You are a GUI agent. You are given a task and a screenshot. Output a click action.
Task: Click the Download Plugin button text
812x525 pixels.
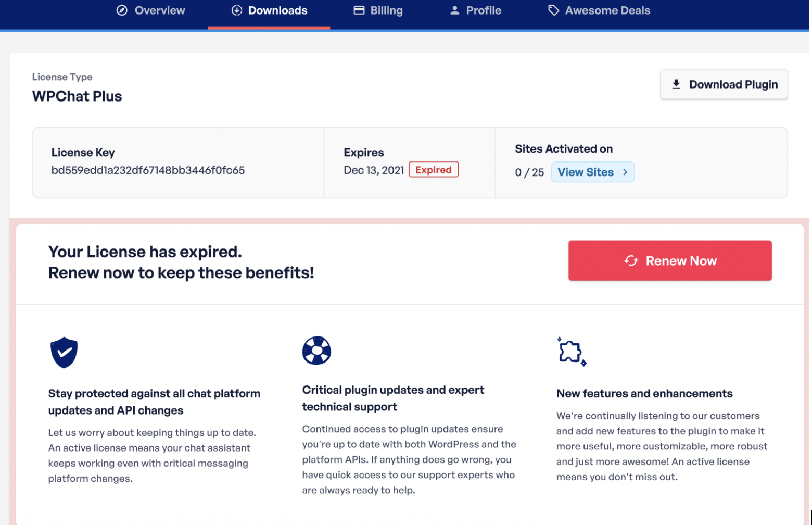point(733,84)
